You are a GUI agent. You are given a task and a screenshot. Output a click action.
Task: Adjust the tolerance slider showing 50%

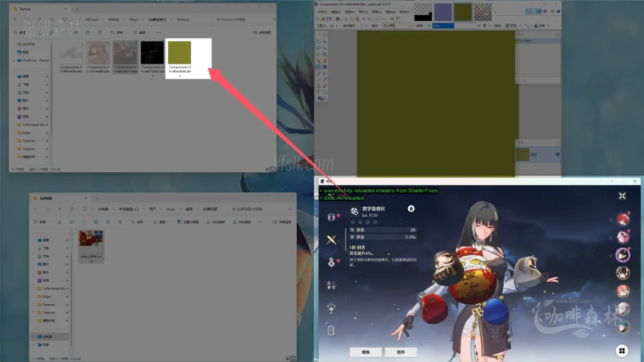443,26
